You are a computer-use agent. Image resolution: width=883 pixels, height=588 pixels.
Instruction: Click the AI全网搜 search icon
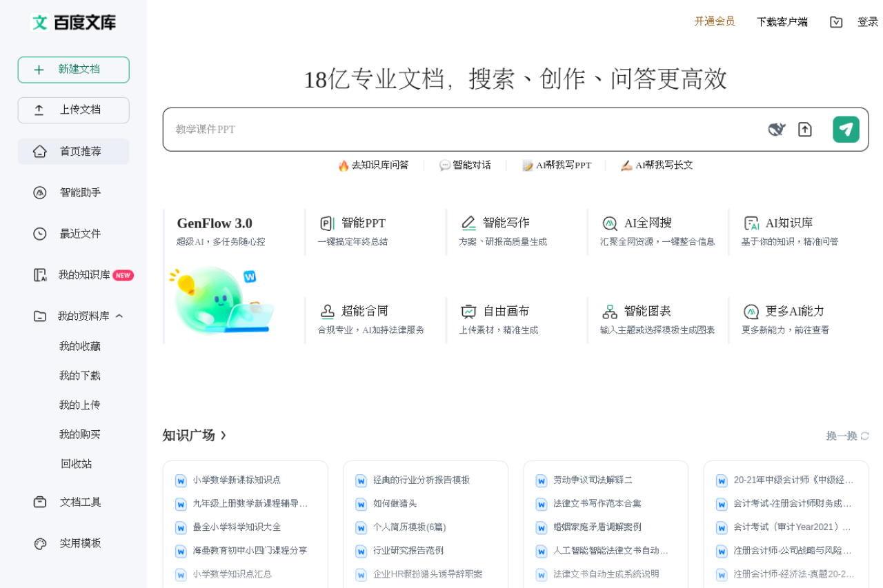(x=610, y=223)
